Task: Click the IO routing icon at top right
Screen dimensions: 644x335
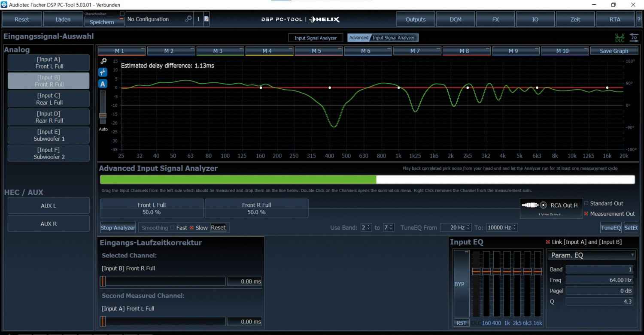Action: click(634, 37)
